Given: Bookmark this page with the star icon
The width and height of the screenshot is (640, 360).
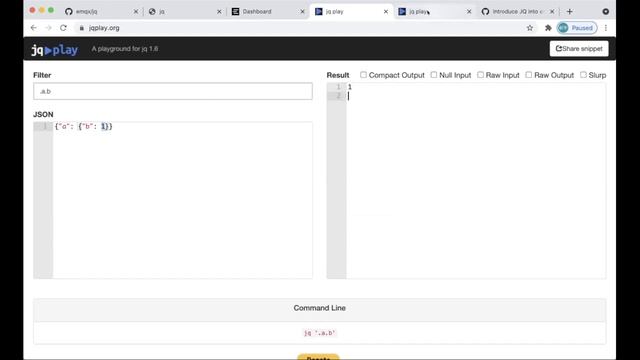Looking at the screenshot, I should 530,28.
